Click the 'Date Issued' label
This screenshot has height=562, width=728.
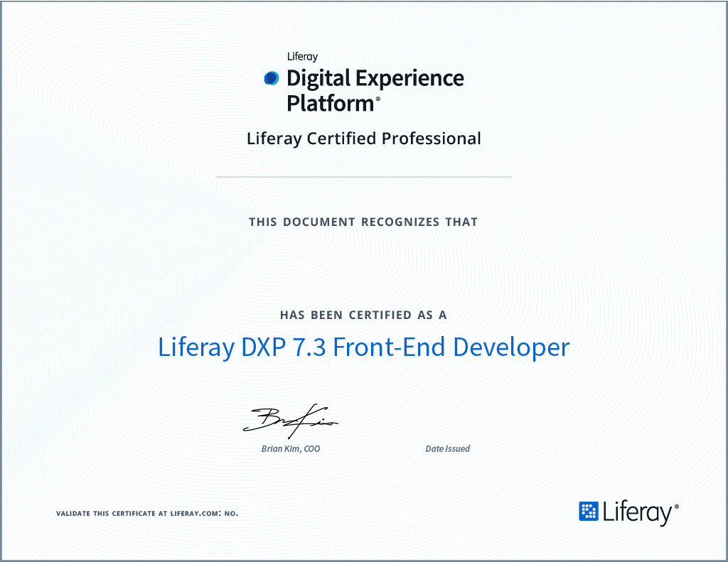[448, 449]
